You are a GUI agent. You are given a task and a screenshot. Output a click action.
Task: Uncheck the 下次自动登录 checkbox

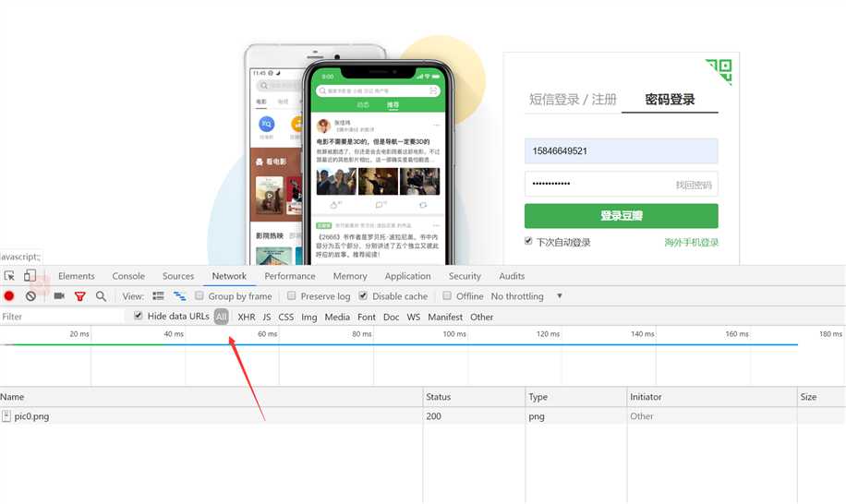(528, 241)
